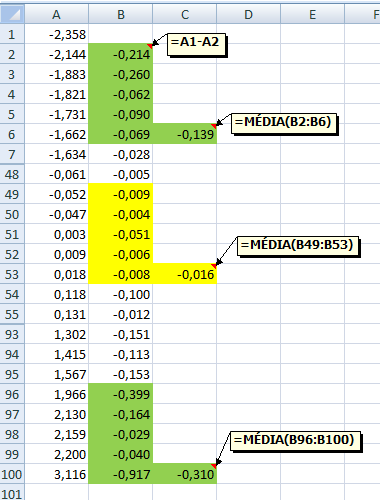Viewport: 380px width, 500px height.
Task: Click cell A7 with value -1,634
Action: tap(56, 154)
